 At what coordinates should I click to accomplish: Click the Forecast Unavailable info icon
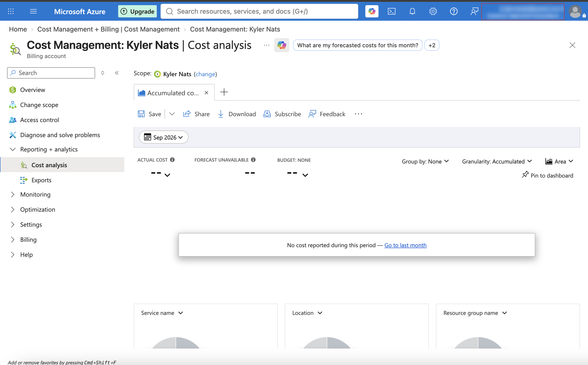[253, 159]
